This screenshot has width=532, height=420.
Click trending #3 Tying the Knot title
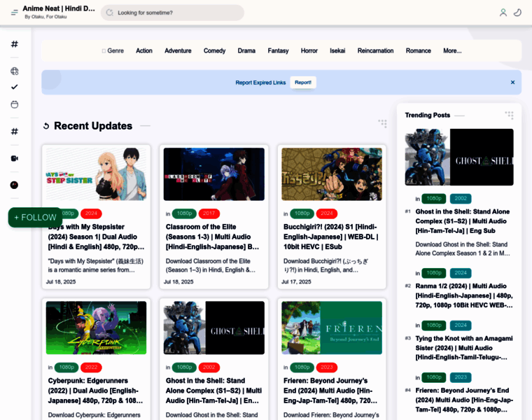point(464,348)
